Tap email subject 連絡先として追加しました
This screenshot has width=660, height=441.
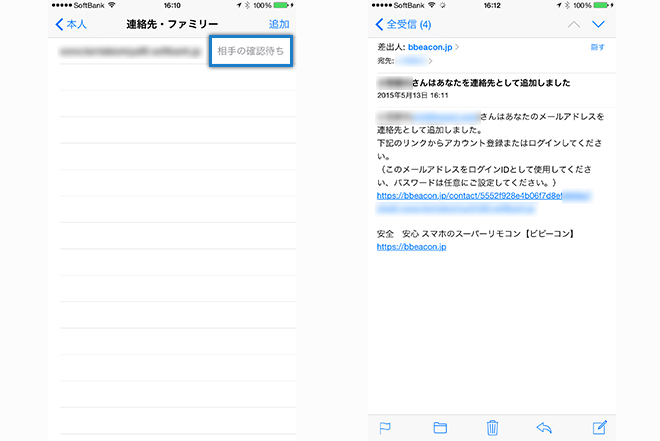(473, 83)
